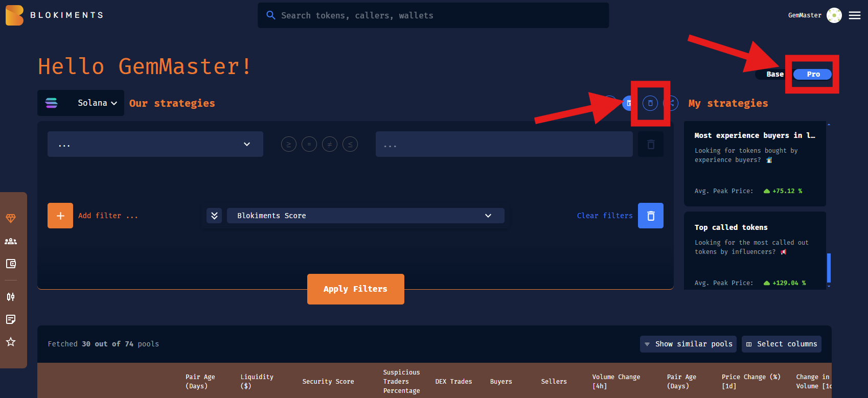Viewport: 868px width, 398px height.
Task: Click the Apply Filters button
Action: 355,289
